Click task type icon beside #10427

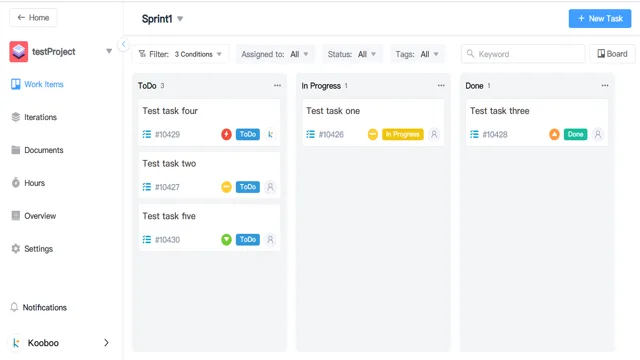[x=147, y=187]
